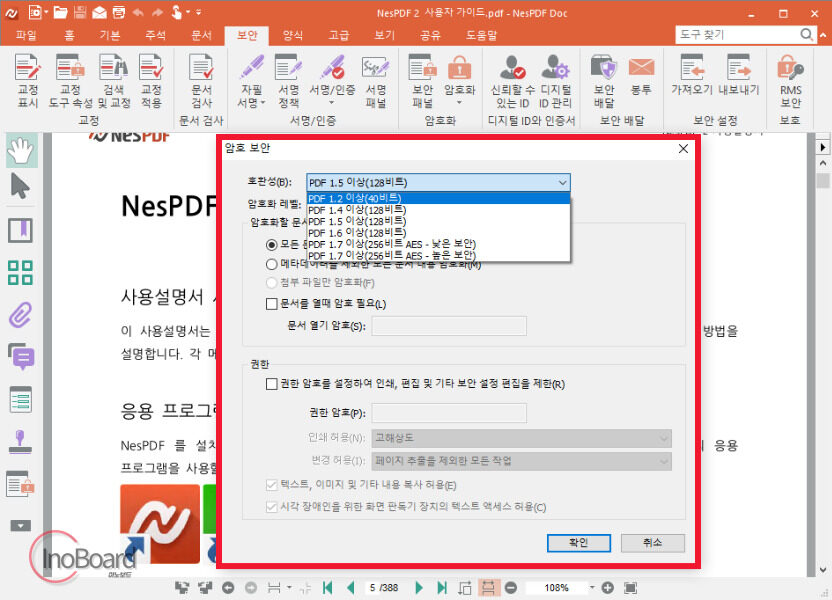Click the open file folder icon
The width and height of the screenshot is (832, 600).
(60, 12)
